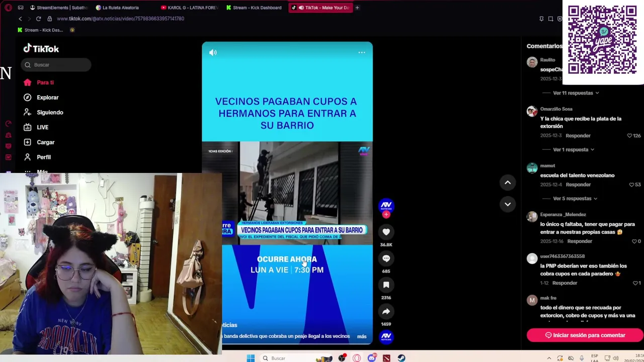
Task: Open Steam from the taskbar
Action: (x=401, y=358)
